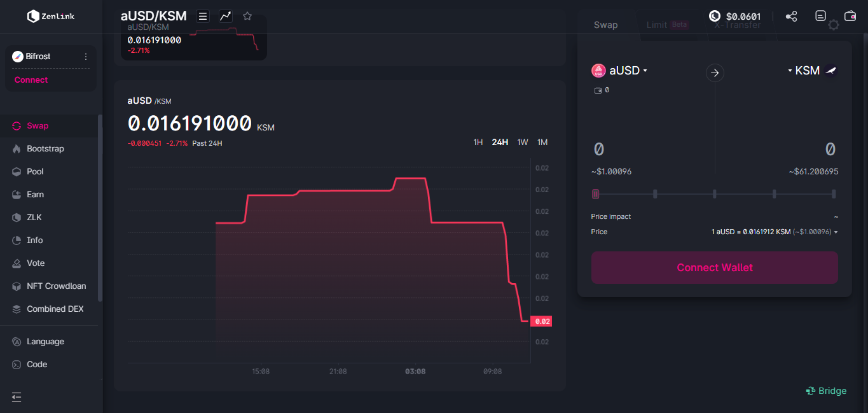
Task: Set amount slider to 75% mark
Action: [774, 193]
